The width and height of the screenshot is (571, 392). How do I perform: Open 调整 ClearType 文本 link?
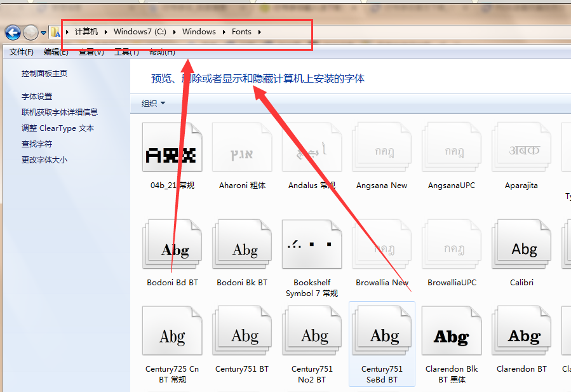(58, 128)
